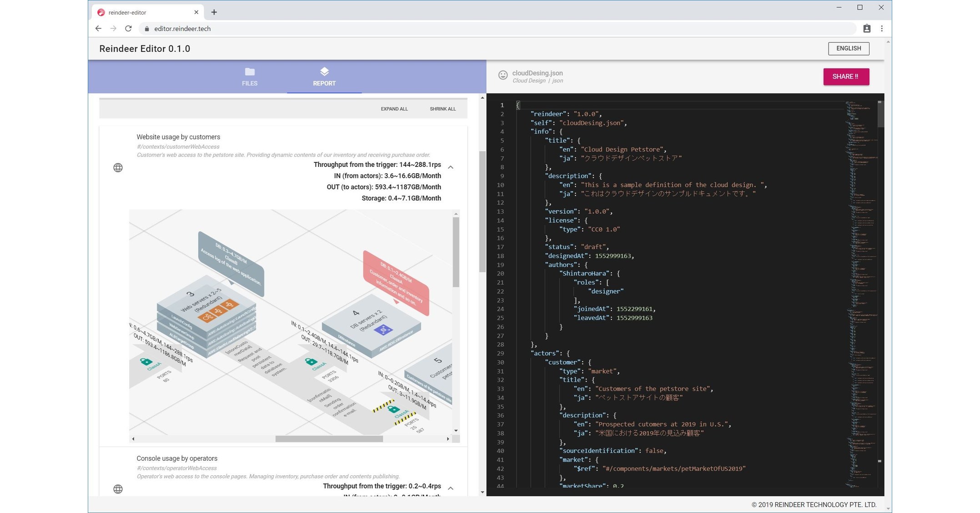Collapse the Website usage by customers section

(450, 167)
